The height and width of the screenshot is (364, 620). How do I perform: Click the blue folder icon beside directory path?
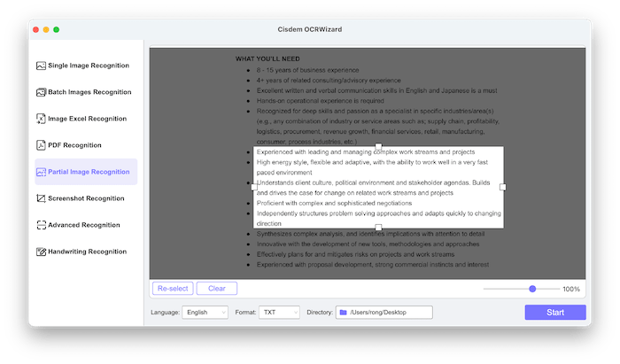341,313
